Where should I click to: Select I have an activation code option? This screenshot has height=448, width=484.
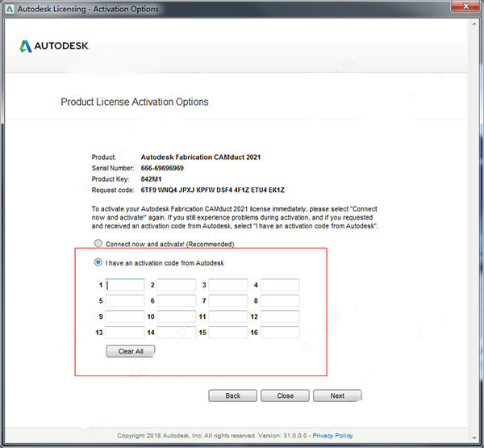(98, 262)
